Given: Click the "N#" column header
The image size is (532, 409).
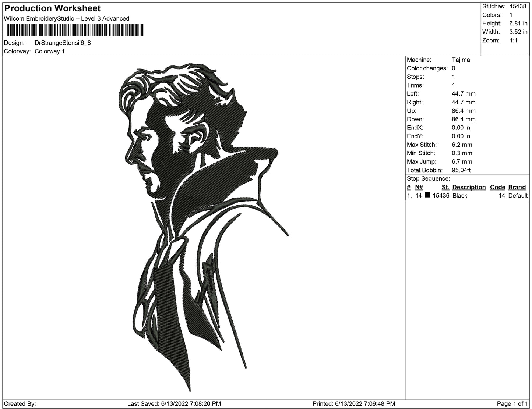Looking at the screenshot, I should pyautogui.click(x=419, y=187).
